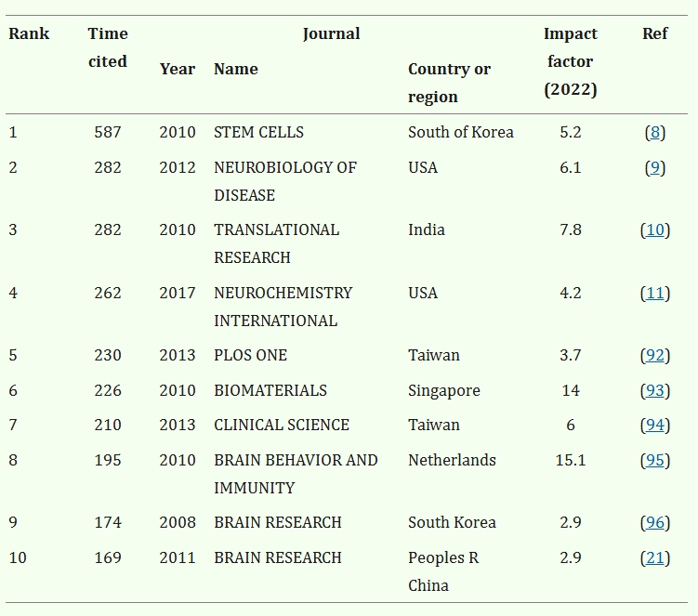Select the NEUROBIOLOGY OF DISEASE cell
698x616 pixels.
pyautogui.click(x=284, y=181)
